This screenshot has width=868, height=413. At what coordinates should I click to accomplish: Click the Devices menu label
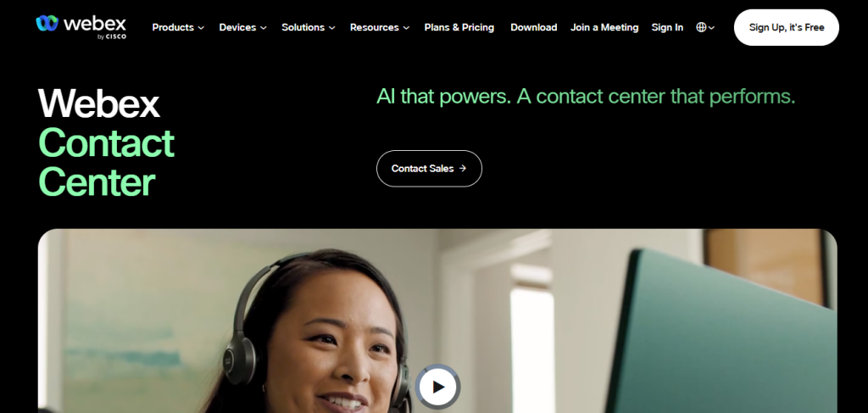pos(237,27)
